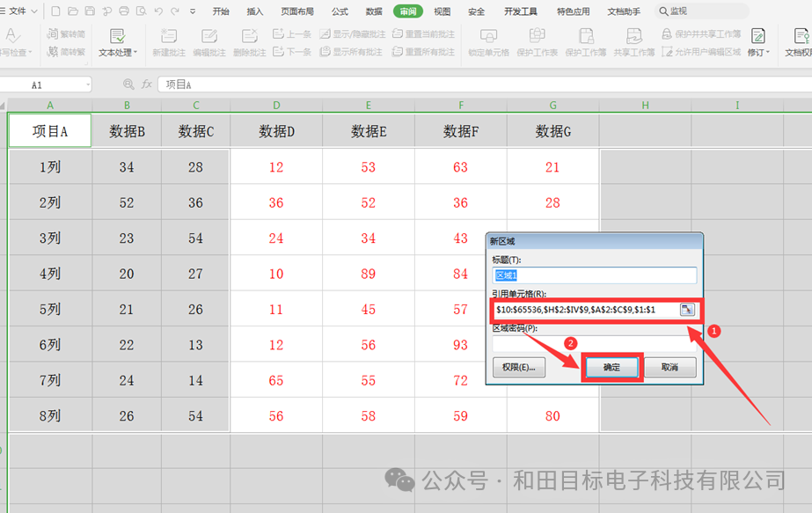
Task: Click the Print icon
Action: 124,11
